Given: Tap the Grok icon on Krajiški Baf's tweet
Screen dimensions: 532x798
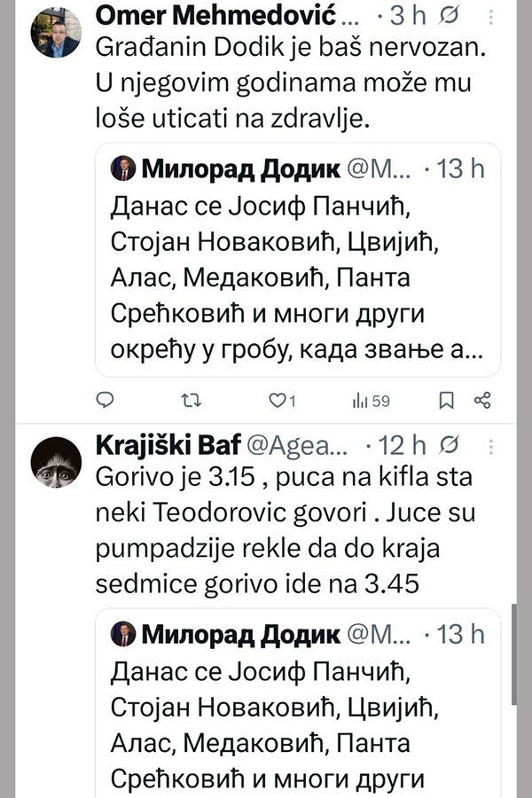Looking at the screenshot, I should (x=450, y=445).
